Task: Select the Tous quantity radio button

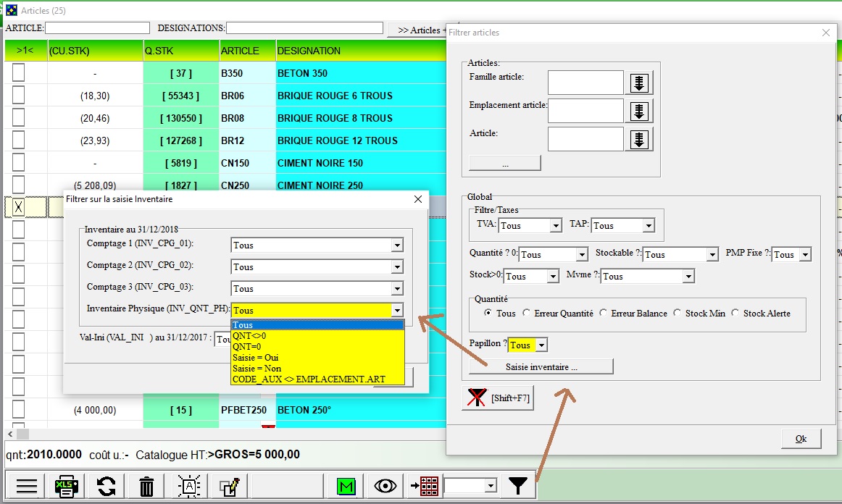Action: point(488,312)
